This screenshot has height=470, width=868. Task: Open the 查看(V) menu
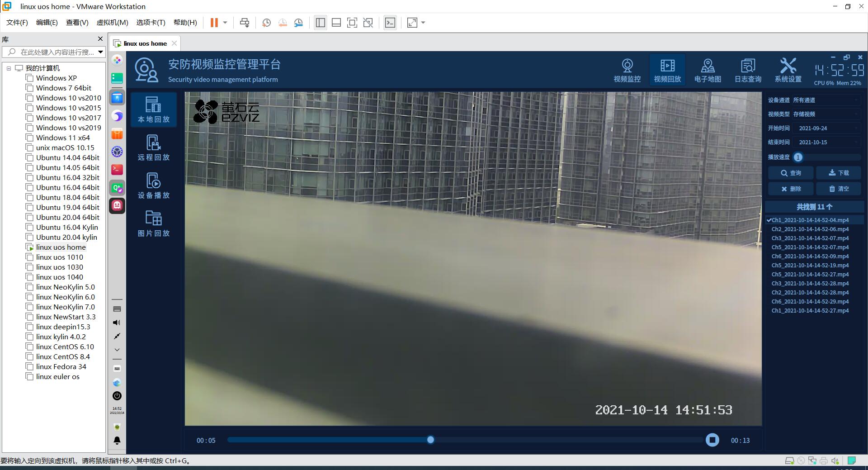77,23
